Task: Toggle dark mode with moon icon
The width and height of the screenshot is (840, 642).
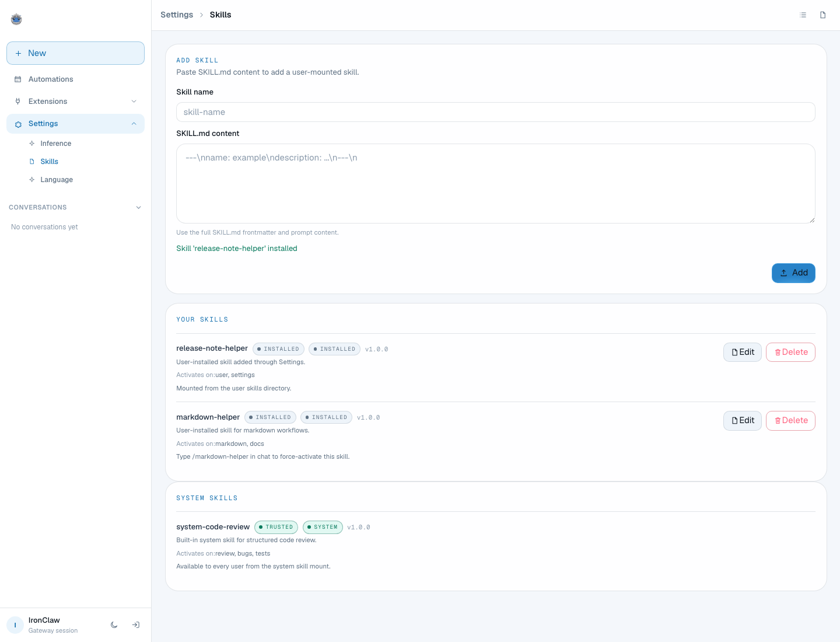Action: pyautogui.click(x=114, y=625)
